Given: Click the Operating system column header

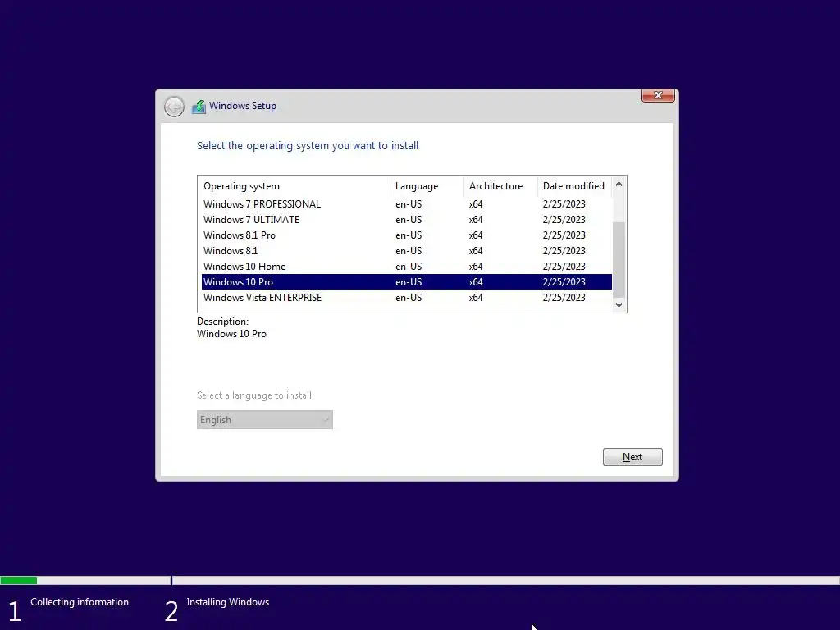Looking at the screenshot, I should 294,186.
